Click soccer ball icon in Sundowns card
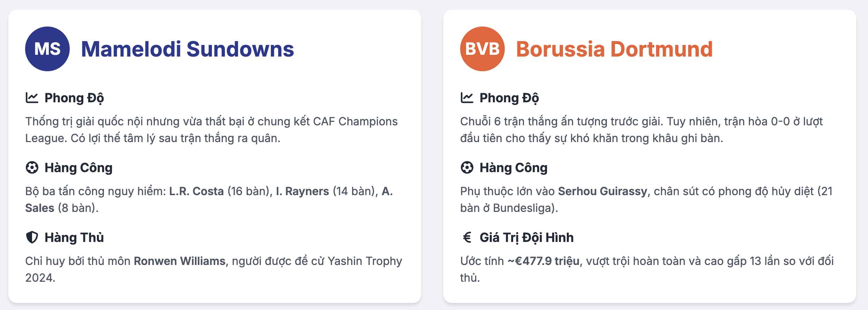868x310 pixels. pos(32,168)
